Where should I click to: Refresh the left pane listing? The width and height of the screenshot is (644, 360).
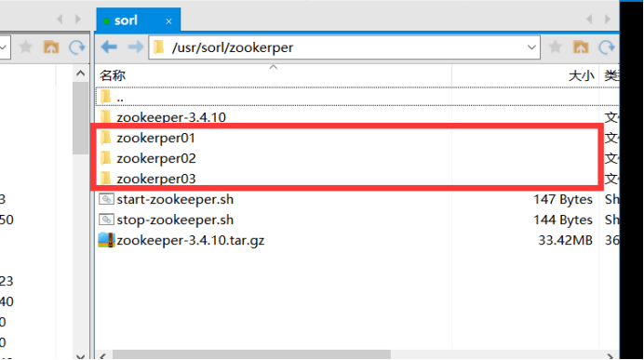[77, 47]
